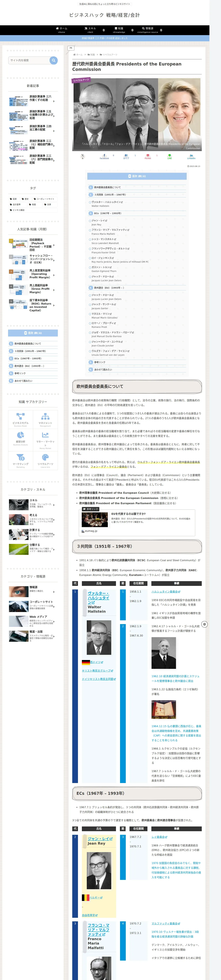The width and height of the screenshot is (221, 980).
Task: Open the キリスト教民主グループ link
Action: pos(98,671)
